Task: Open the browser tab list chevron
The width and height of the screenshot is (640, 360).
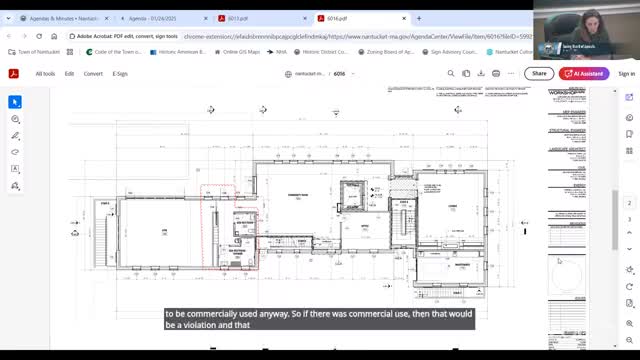Action: click(x=9, y=18)
